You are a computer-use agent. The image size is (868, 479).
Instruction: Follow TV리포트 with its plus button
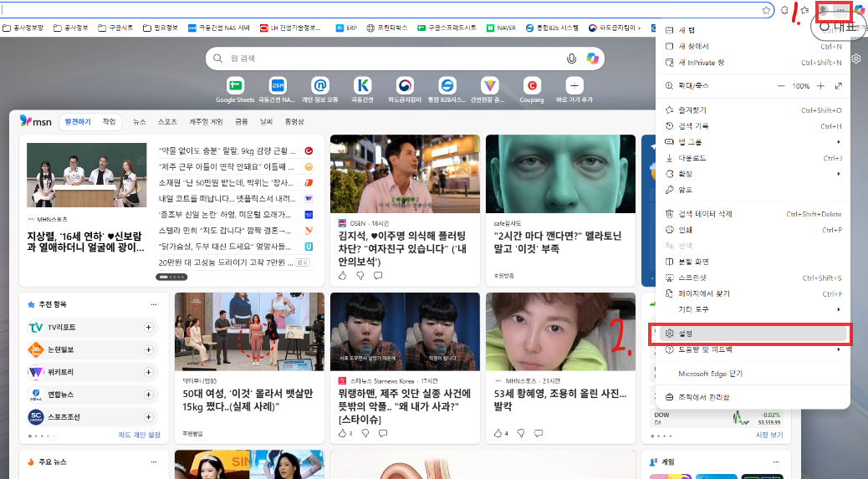pyautogui.click(x=148, y=328)
